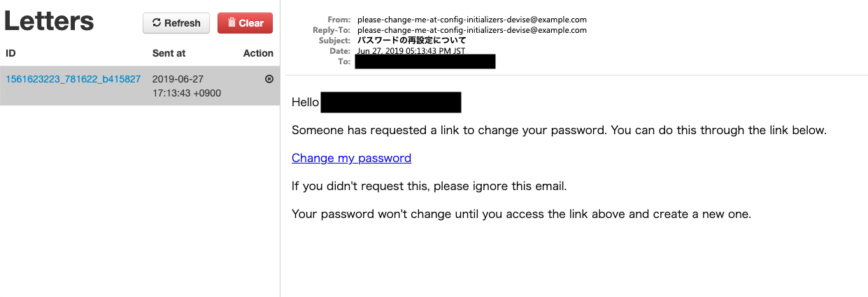Open letter 1561623223_781622_b415827

click(x=73, y=79)
